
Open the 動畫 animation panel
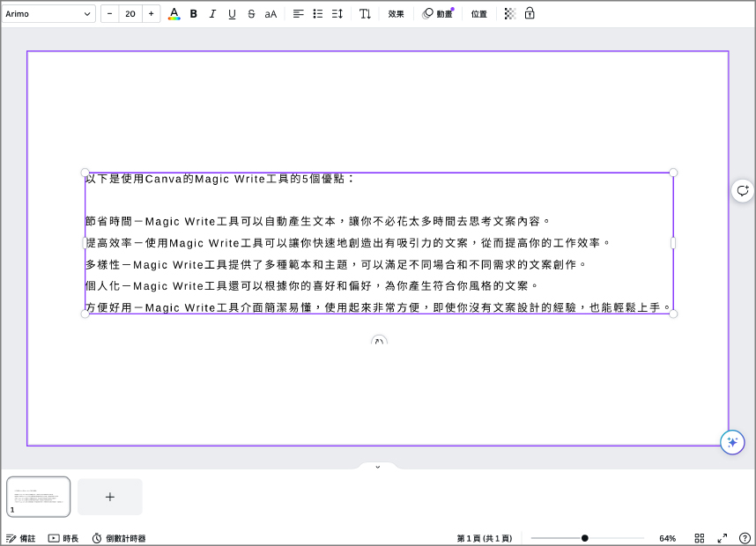pos(438,14)
